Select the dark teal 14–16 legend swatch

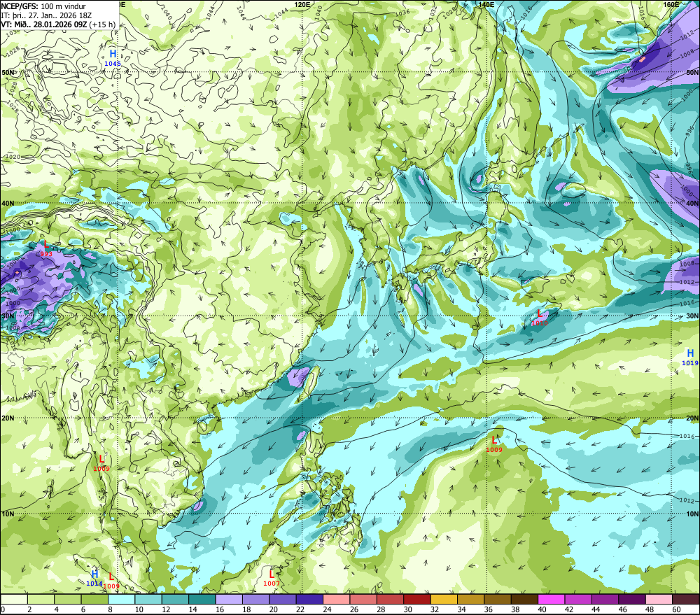pos(202,599)
